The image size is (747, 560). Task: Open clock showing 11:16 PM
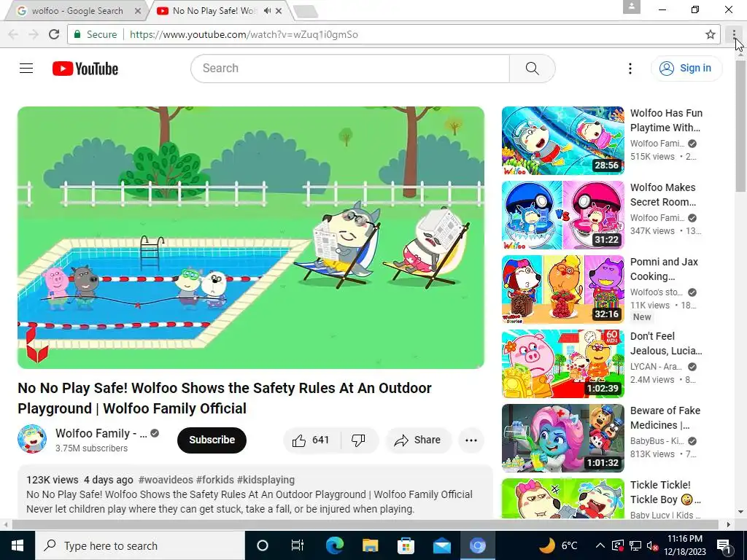[x=684, y=545]
